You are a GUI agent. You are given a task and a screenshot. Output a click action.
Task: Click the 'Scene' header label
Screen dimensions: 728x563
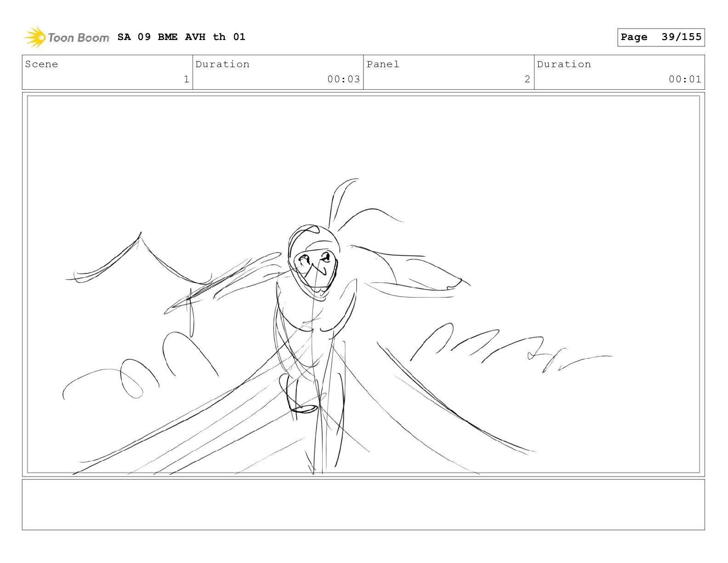(42, 64)
